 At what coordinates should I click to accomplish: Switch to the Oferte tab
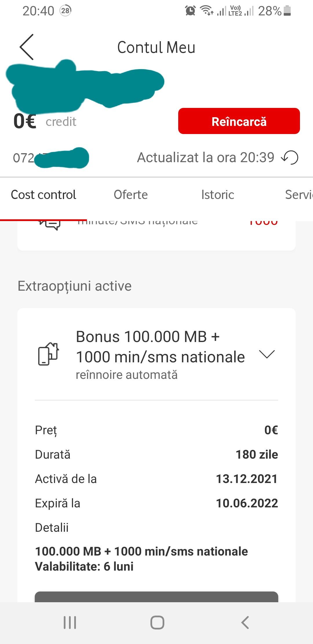pos(131,195)
